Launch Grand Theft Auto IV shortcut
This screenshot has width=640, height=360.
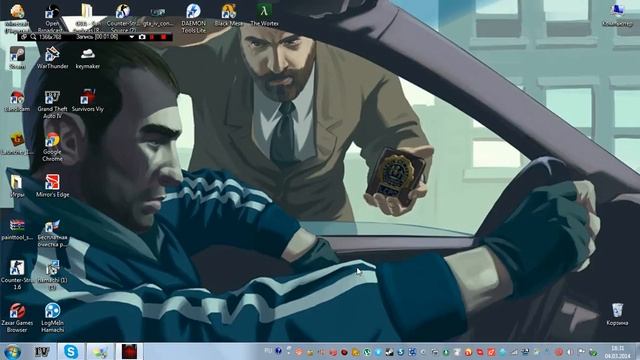[x=52, y=104]
